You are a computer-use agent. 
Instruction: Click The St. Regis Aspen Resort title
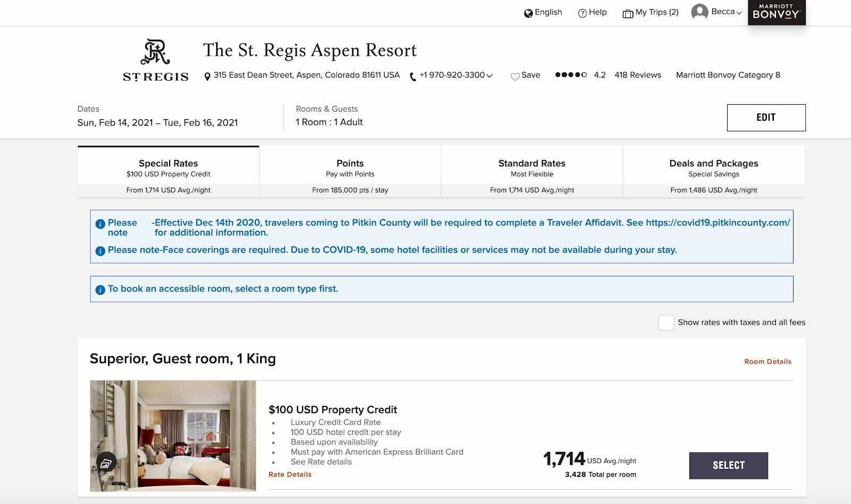pos(310,50)
